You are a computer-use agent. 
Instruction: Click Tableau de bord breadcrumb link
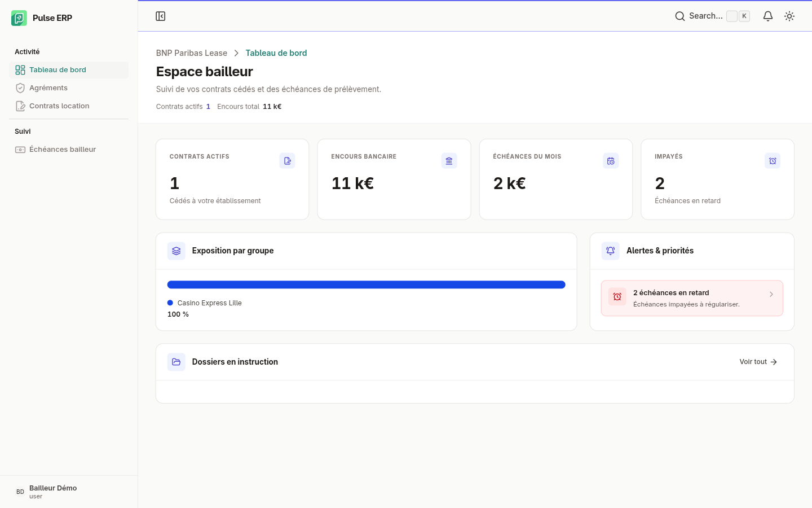(x=276, y=53)
